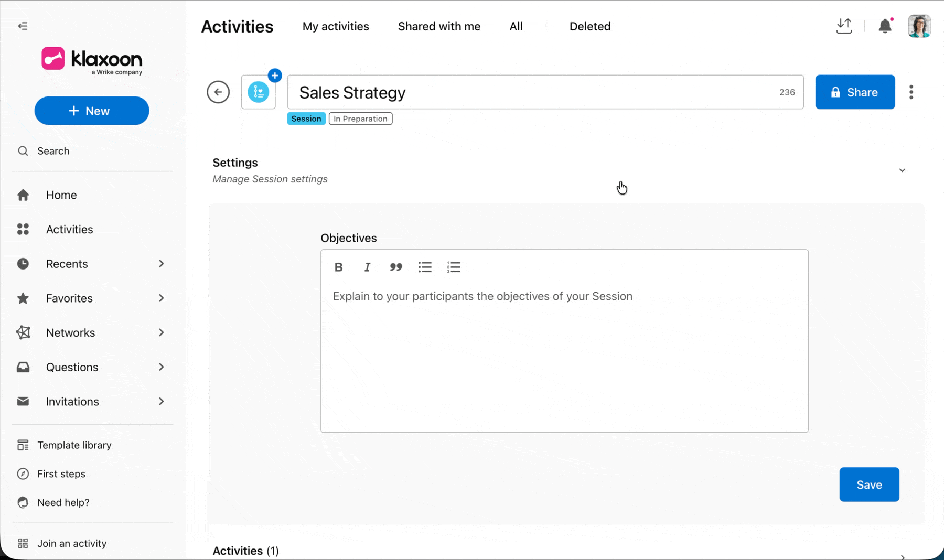Click the Activities four-dots icon
This screenshot has height=560, width=944.
[x=23, y=229]
